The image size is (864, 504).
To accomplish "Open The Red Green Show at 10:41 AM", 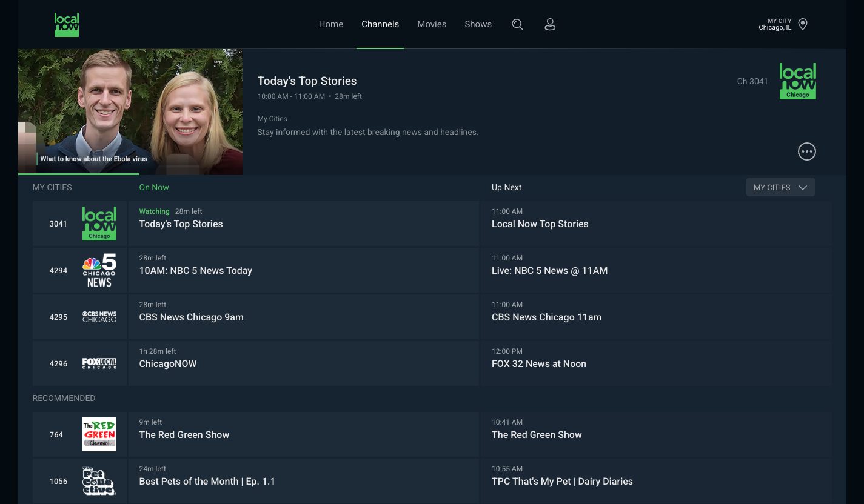I will (x=657, y=434).
